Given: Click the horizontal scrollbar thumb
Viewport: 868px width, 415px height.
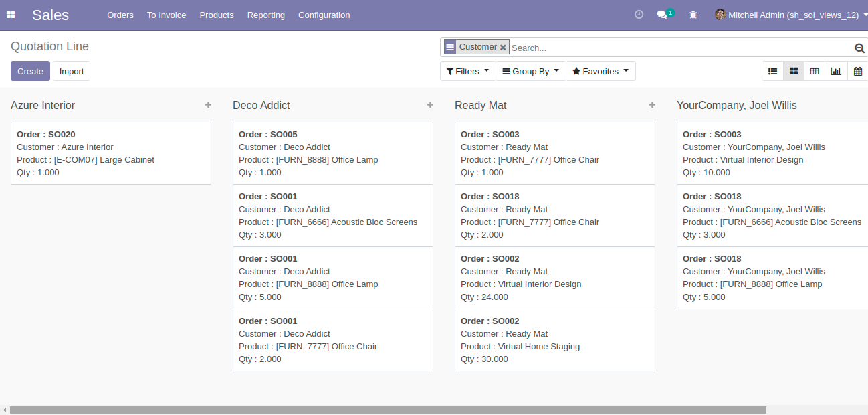Looking at the screenshot, I should pyautogui.click(x=388, y=410).
